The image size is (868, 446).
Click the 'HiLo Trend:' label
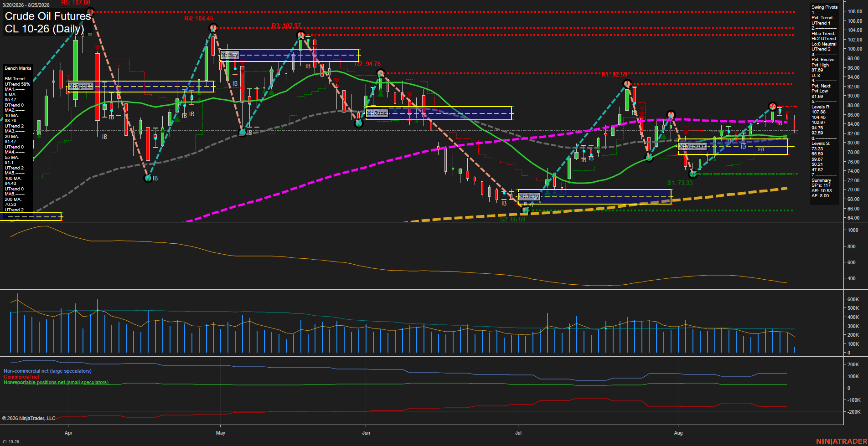[823, 34]
